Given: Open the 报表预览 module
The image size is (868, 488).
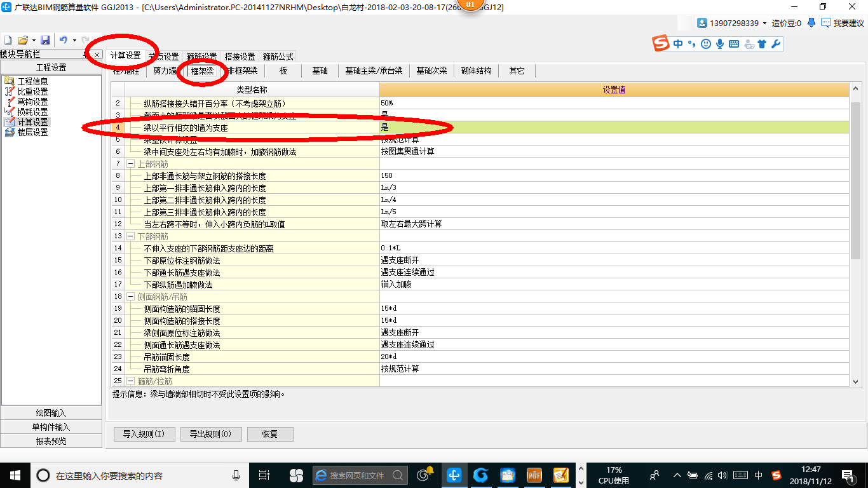Looking at the screenshot, I should (x=51, y=441).
